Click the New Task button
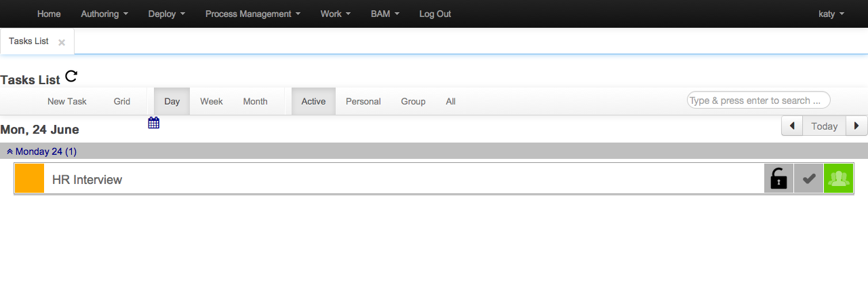Viewport: 868px width, 296px height. coord(67,101)
